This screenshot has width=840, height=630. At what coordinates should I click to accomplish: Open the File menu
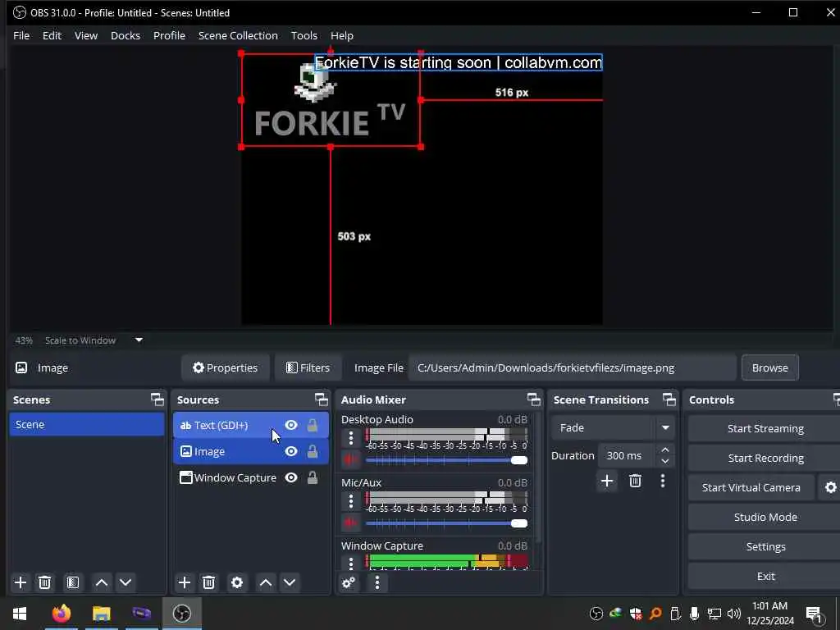[x=21, y=35]
